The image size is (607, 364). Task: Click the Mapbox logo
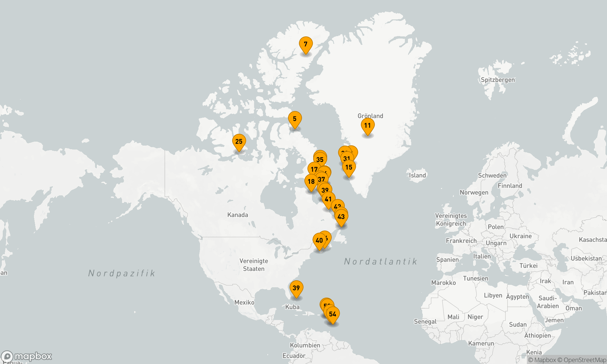[x=27, y=356]
